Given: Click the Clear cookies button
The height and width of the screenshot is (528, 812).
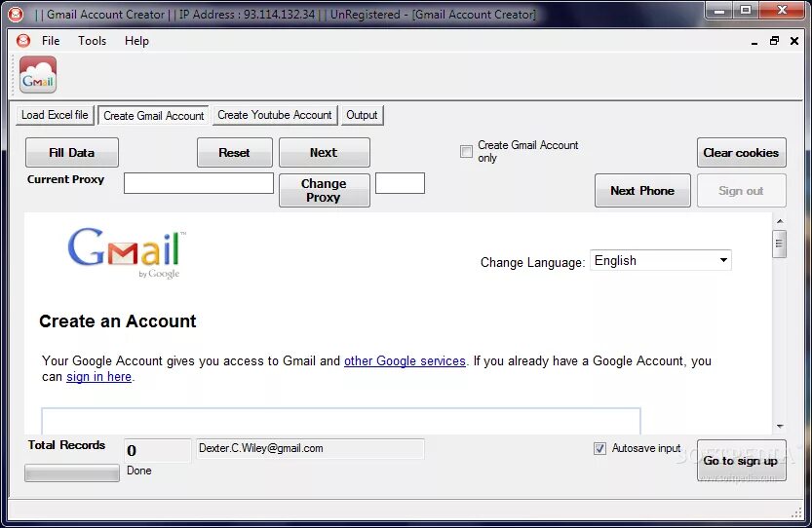Looking at the screenshot, I should point(741,153).
